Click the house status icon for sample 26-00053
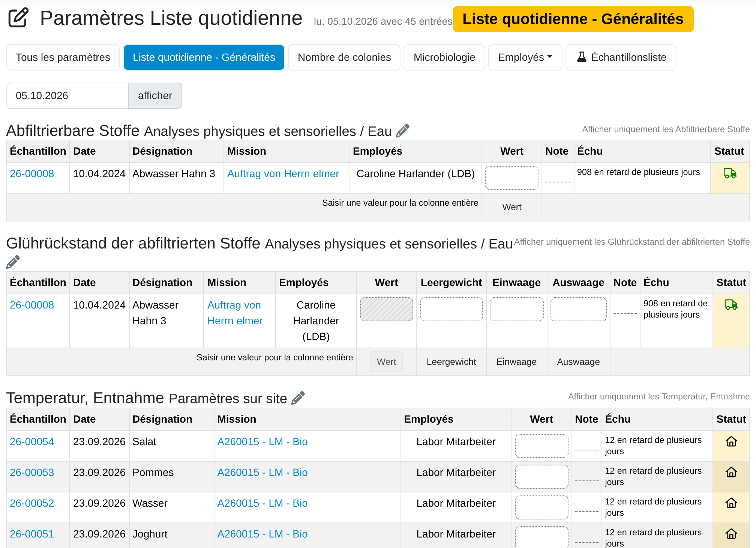Viewport: 756px width, 548px height. pyautogui.click(x=731, y=472)
